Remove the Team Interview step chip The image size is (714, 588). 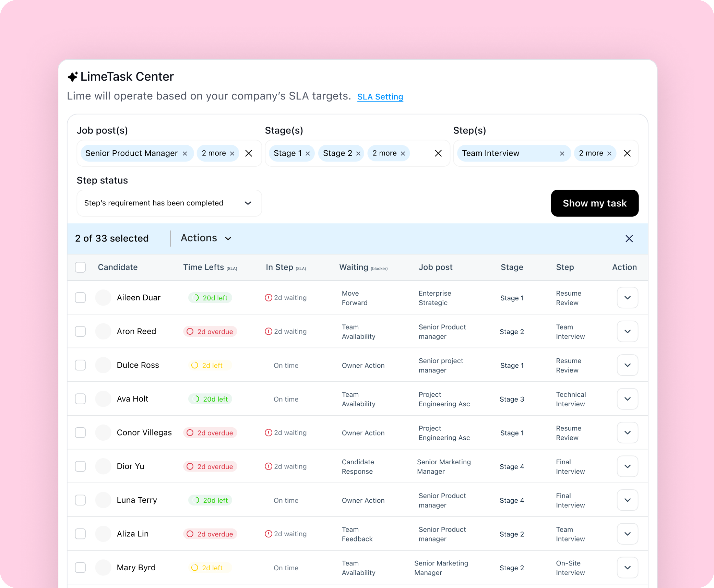pyautogui.click(x=562, y=154)
